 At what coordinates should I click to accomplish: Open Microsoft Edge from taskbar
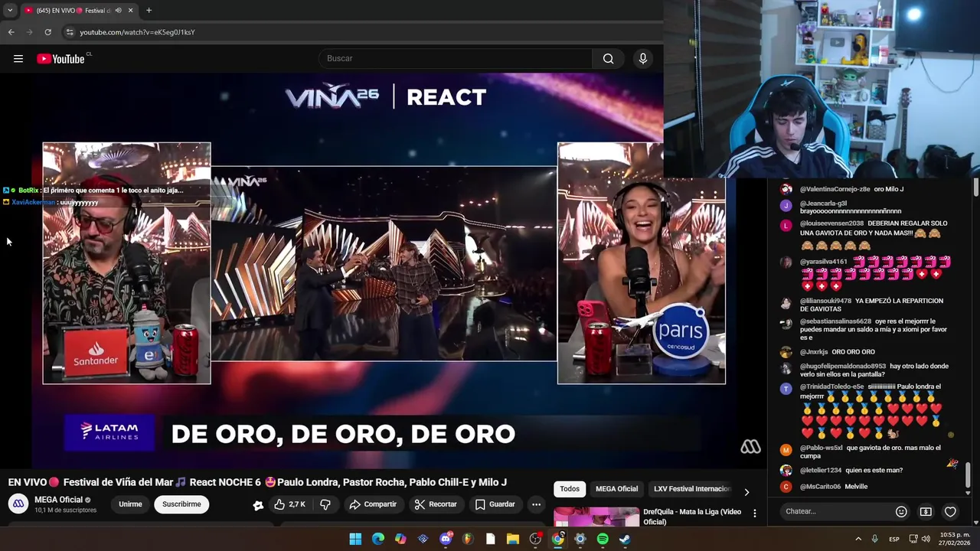tap(378, 539)
